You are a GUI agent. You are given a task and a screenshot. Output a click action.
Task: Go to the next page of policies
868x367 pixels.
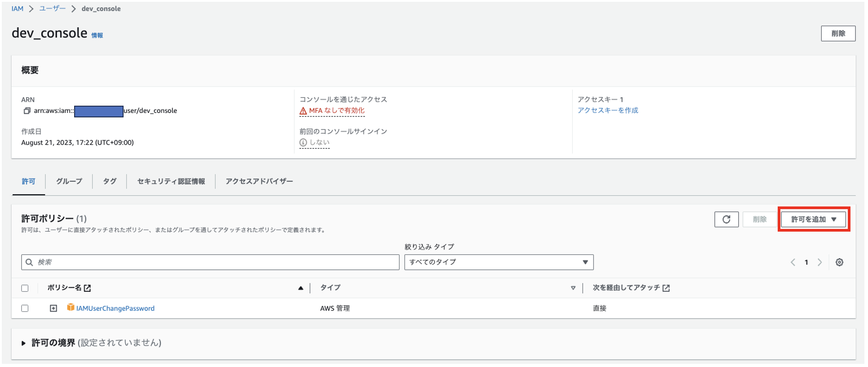point(820,262)
